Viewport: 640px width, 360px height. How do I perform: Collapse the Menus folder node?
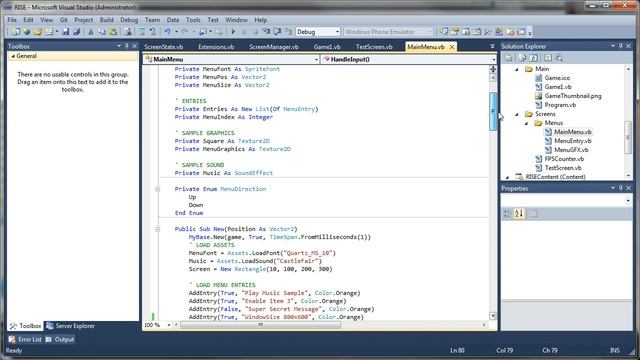point(527,123)
